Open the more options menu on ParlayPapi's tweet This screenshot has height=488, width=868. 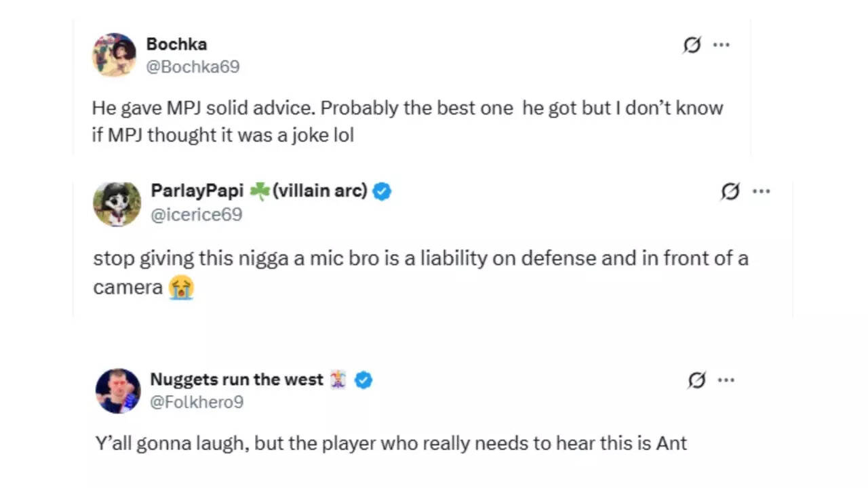pos(761,192)
